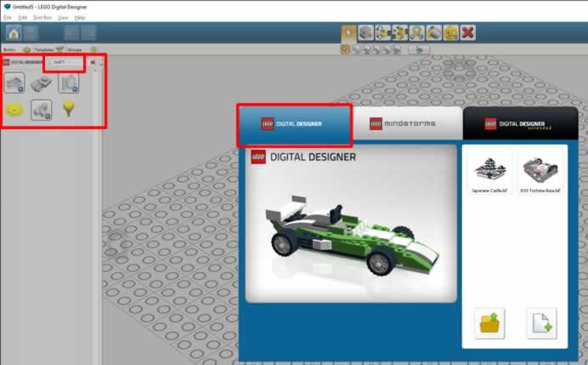Viewport: 588px width, 365px height.
Task: Select the red X Delete tool
Action: (467, 33)
